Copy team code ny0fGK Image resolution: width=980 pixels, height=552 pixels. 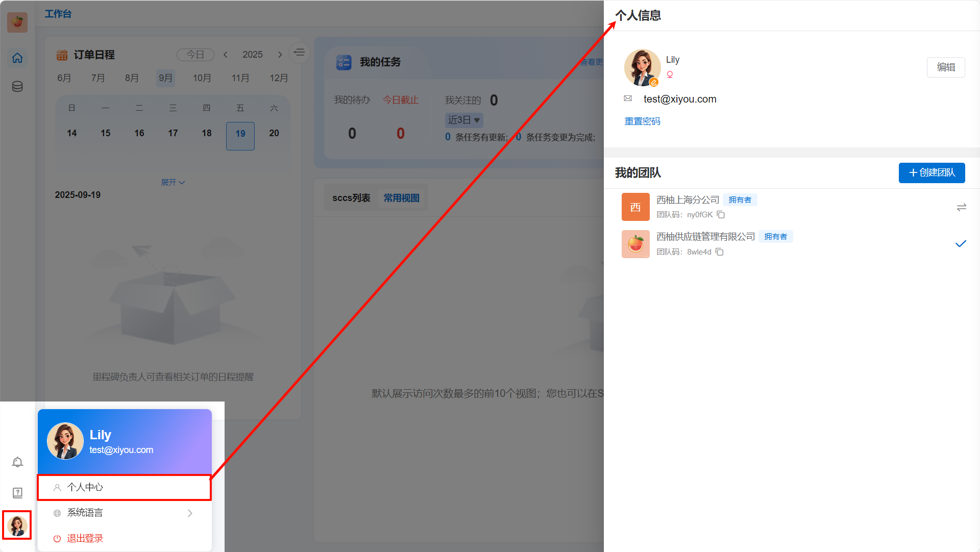pyautogui.click(x=721, y=215)
